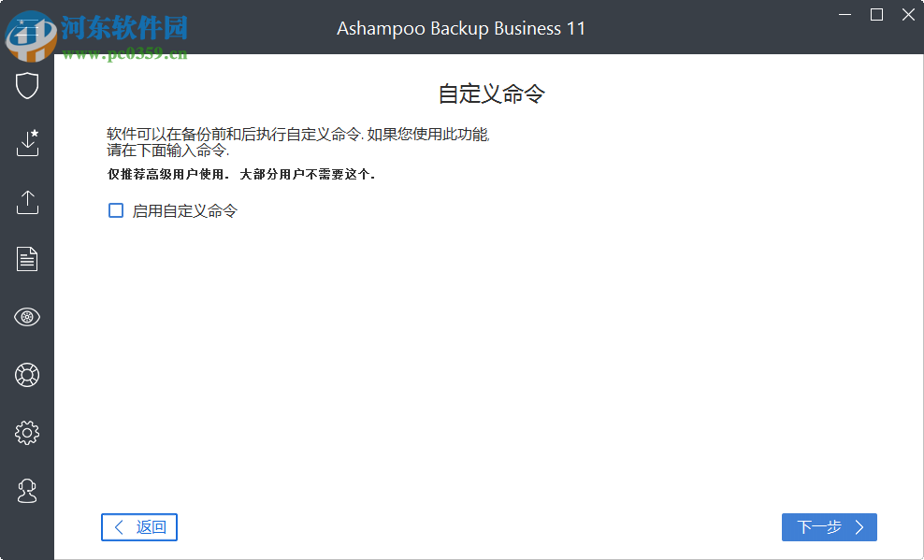Click the Ashampoo Backup Business 11 title text
This screenshot has width=924, height=560.
[462, 28]
